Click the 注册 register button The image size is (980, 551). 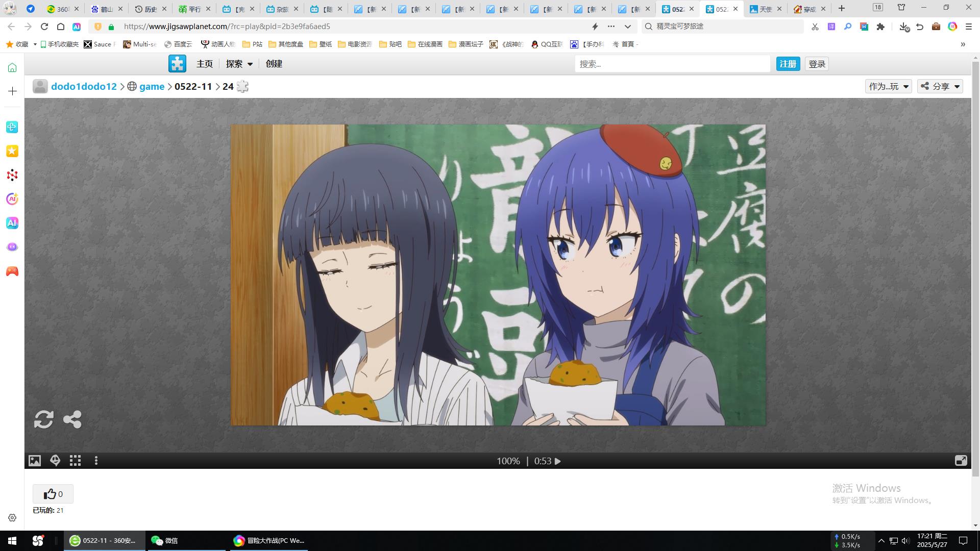point(788,64)
